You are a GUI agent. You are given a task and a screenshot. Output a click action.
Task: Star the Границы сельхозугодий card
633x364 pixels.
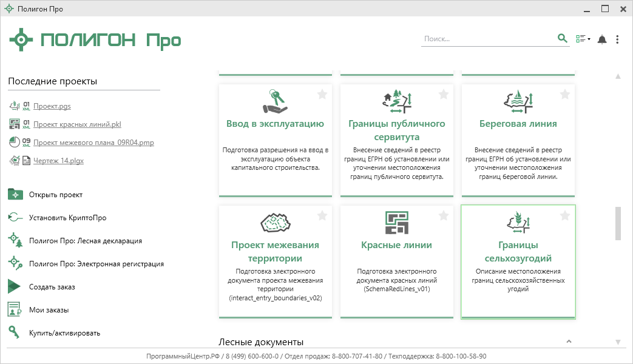click(565, 215)
